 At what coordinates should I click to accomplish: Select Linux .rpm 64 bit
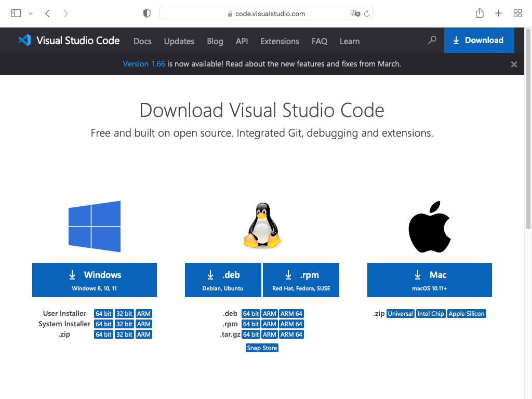pyautogui.click(x=251, y=324)
